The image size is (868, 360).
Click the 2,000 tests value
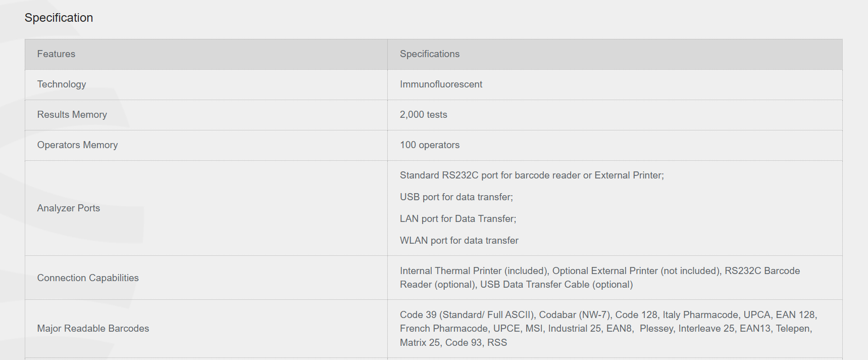click(x=423, y=115)
